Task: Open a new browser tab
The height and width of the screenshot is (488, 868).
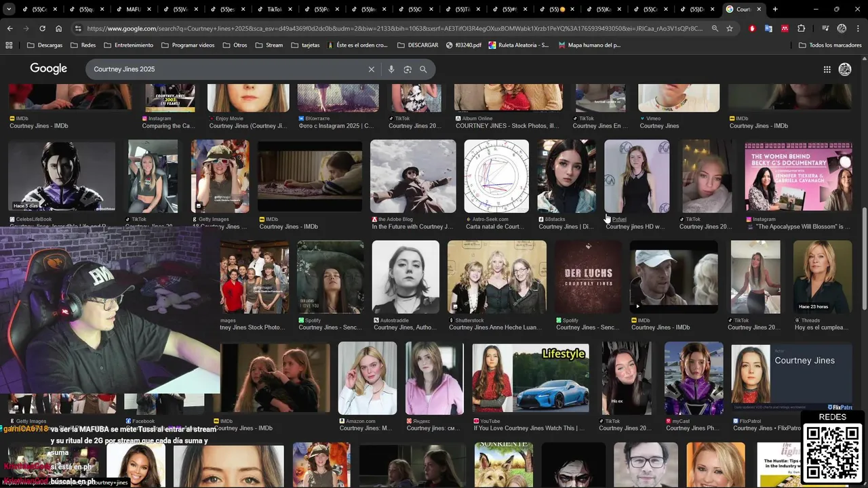Action: [x=775, y=9]
